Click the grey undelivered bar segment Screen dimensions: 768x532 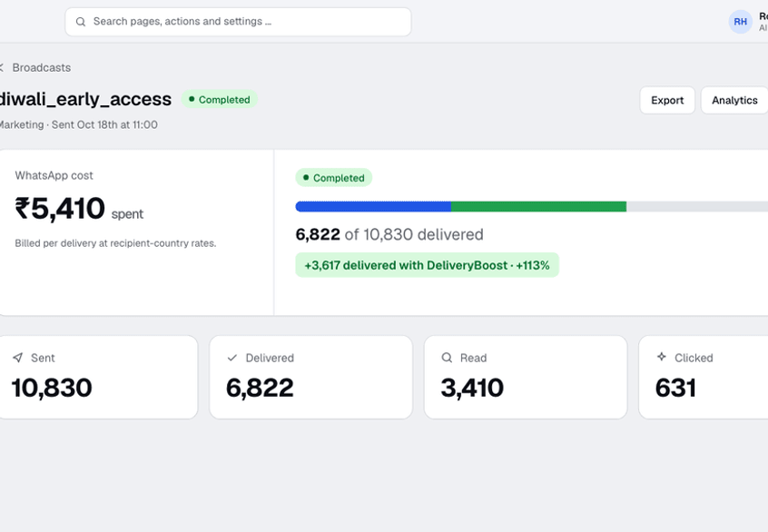click(697, 206)
